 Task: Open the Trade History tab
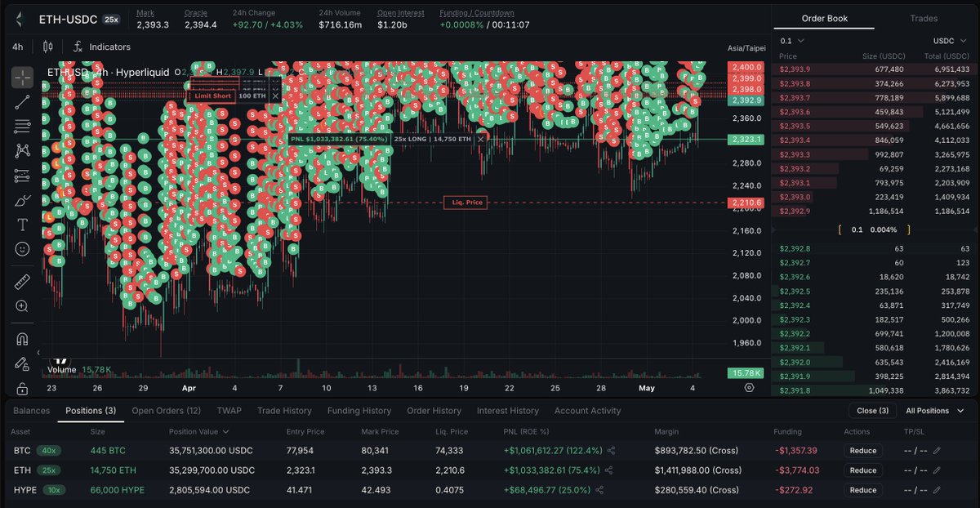284,411
